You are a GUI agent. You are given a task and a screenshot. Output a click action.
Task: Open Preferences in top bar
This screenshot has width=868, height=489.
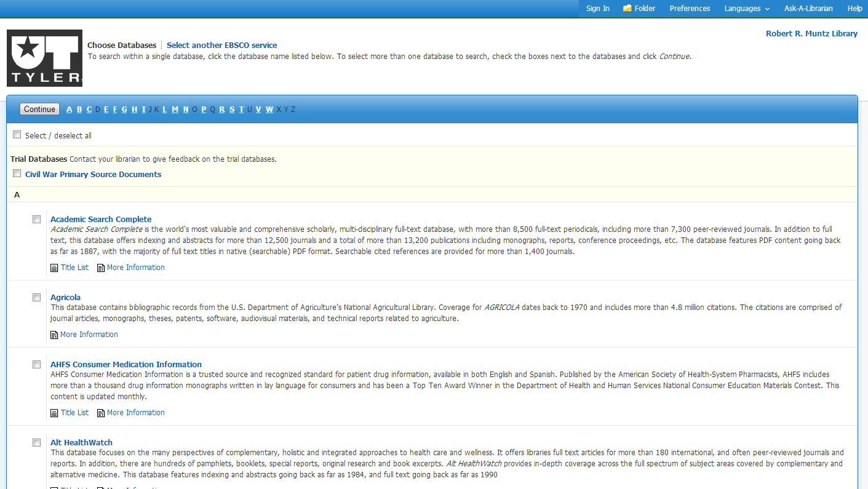click(x=690, y=9)
